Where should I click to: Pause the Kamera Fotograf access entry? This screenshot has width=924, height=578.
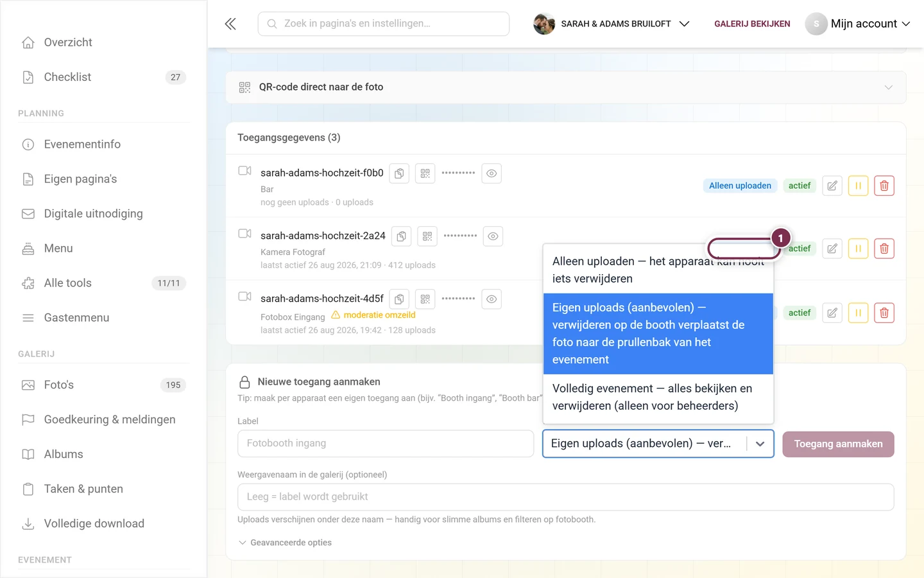(x=858, y=249)
